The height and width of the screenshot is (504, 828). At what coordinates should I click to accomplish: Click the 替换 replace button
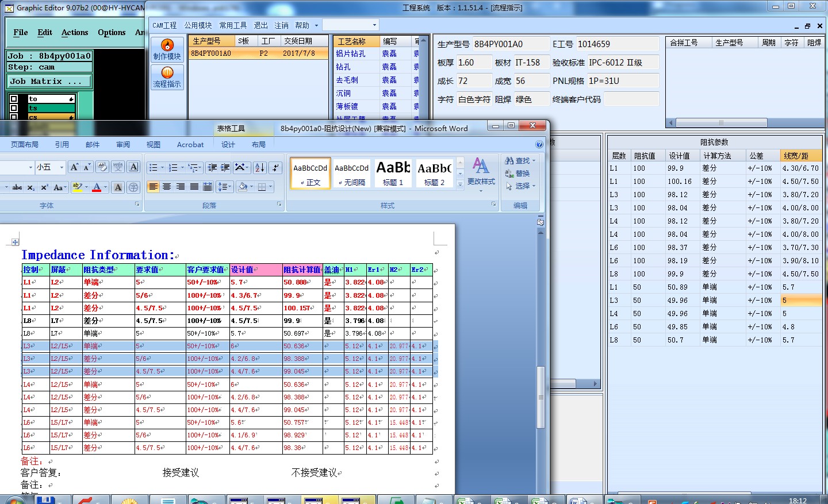coord(517,173)
